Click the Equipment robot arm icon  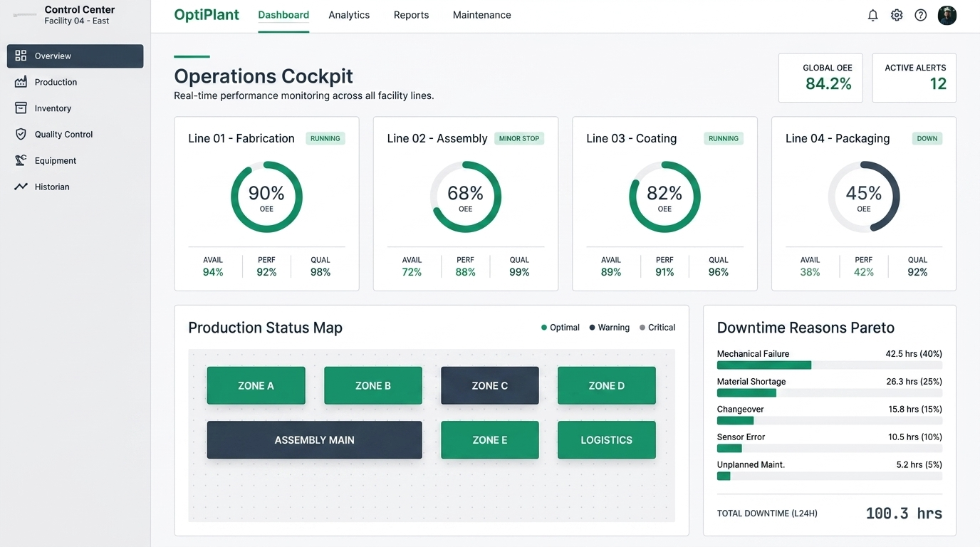coord(21,160)
